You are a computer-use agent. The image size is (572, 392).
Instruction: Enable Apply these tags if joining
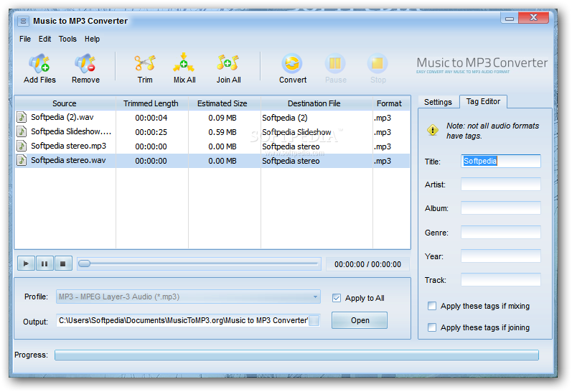(432, 327)
